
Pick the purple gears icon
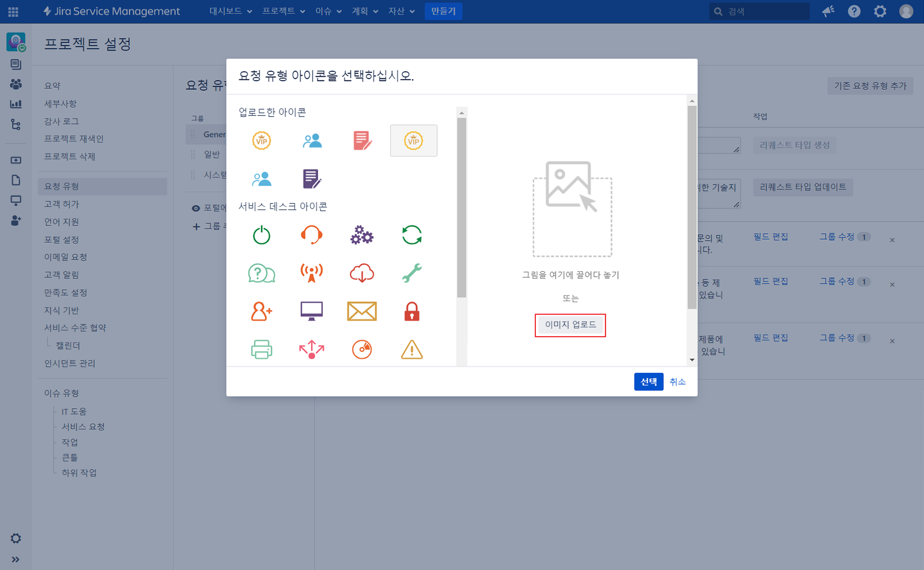pyautogui.click(x=361, y=235)
